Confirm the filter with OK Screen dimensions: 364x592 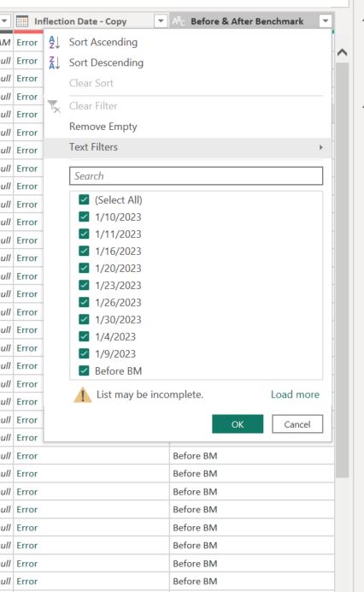point(238,424)
